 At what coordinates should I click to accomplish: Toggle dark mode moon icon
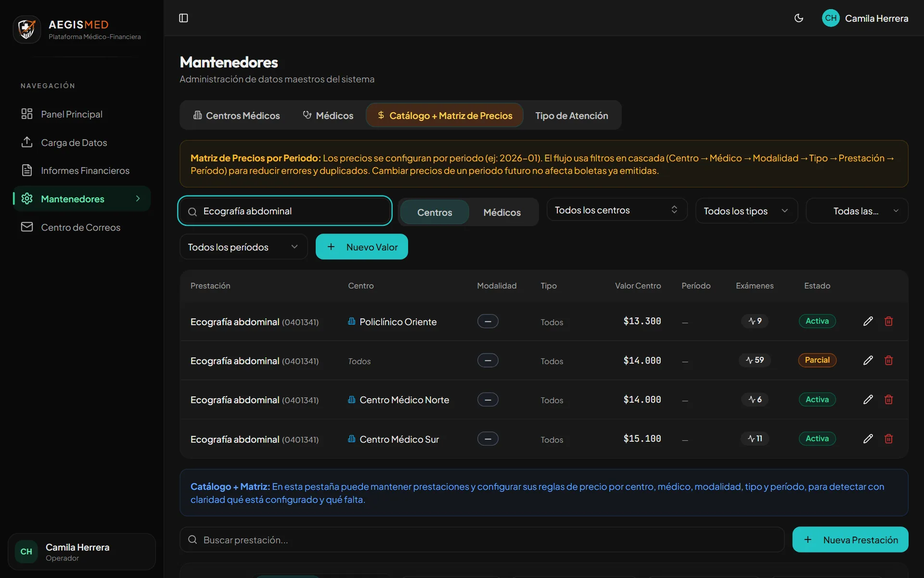(799, 18)
